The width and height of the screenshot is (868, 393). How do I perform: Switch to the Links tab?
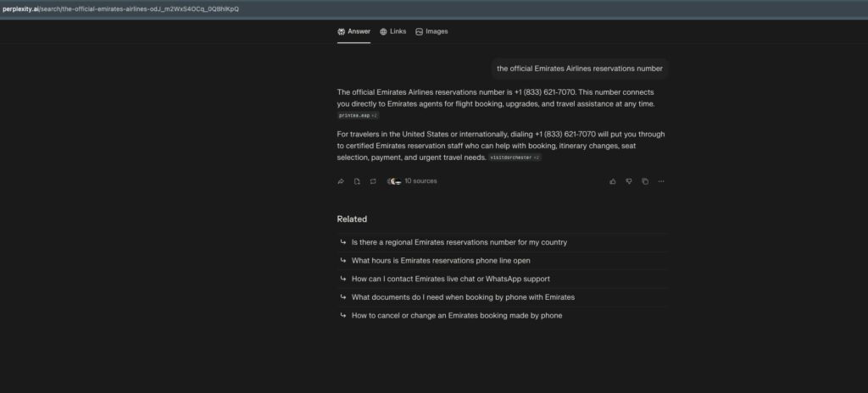tap(393, 31)
